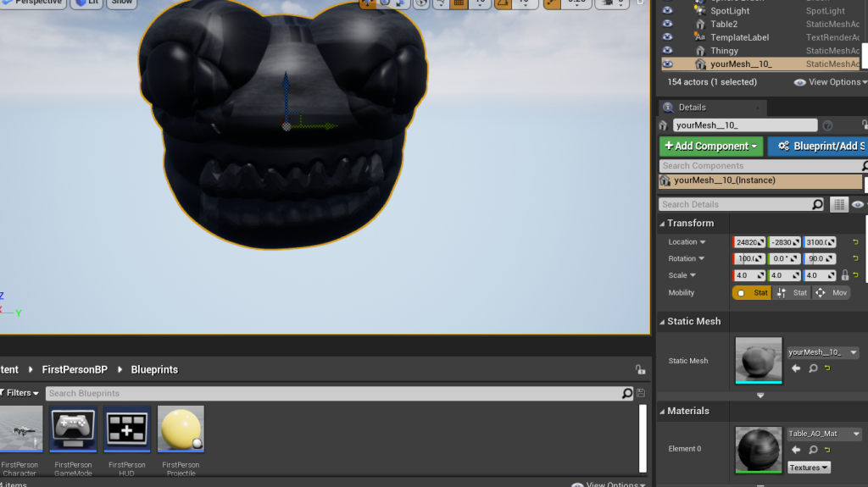Image resolution: width=868 pixels, height=487 pixels.
Task: Reset Location to default yellow arrow
Action: [855, 242]
